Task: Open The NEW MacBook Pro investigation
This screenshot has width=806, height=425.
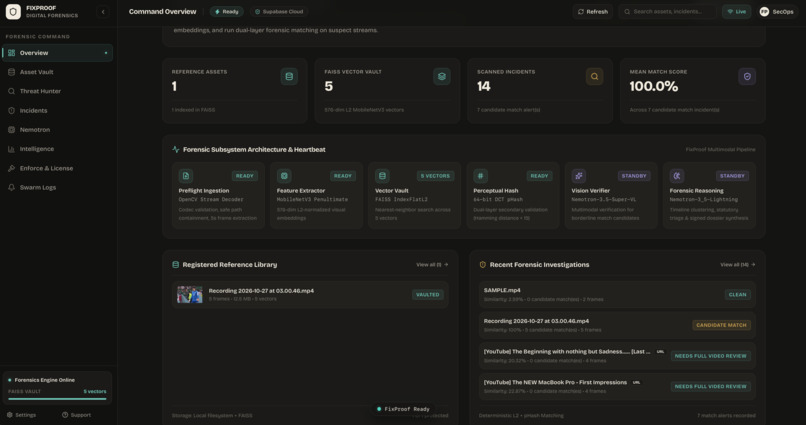Action: 617,386
